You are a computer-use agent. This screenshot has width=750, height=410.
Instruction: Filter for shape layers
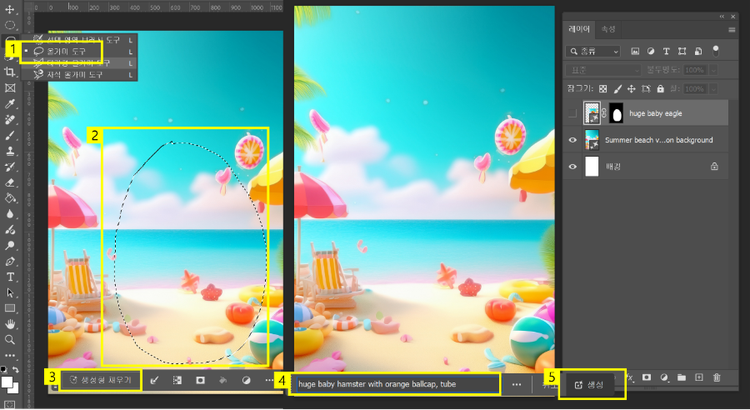point(682,51)
